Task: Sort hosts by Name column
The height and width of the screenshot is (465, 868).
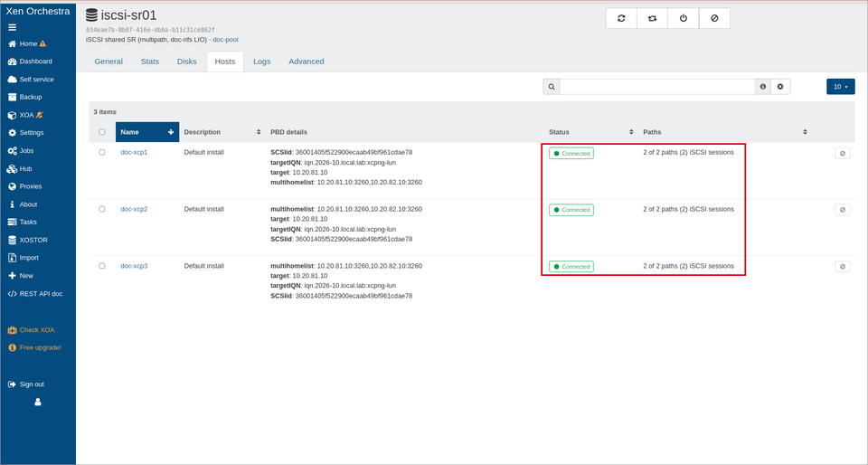Action: tap(147, 132)
